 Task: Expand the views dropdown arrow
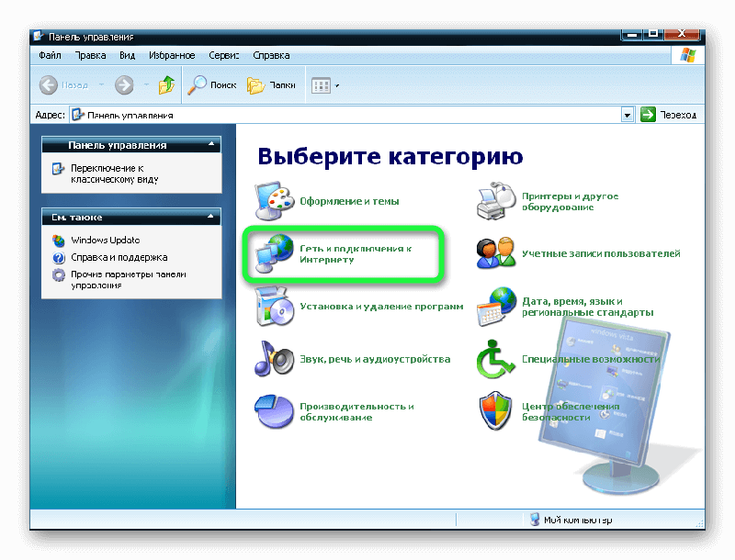(337, 85)
